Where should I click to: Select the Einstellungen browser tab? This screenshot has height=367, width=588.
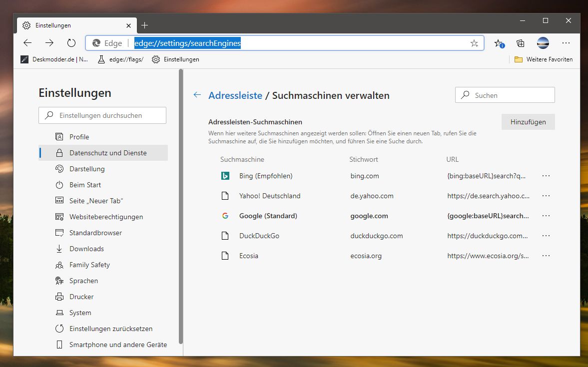77,25
